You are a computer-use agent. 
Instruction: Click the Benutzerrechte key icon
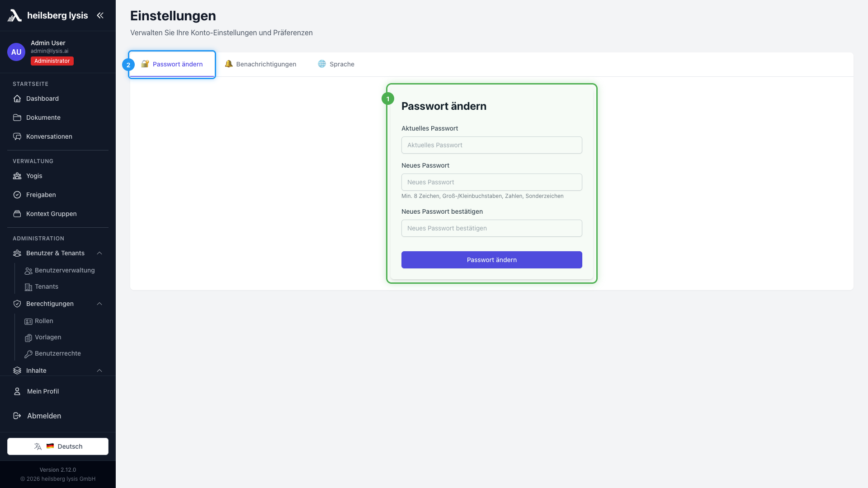(28, 354)
